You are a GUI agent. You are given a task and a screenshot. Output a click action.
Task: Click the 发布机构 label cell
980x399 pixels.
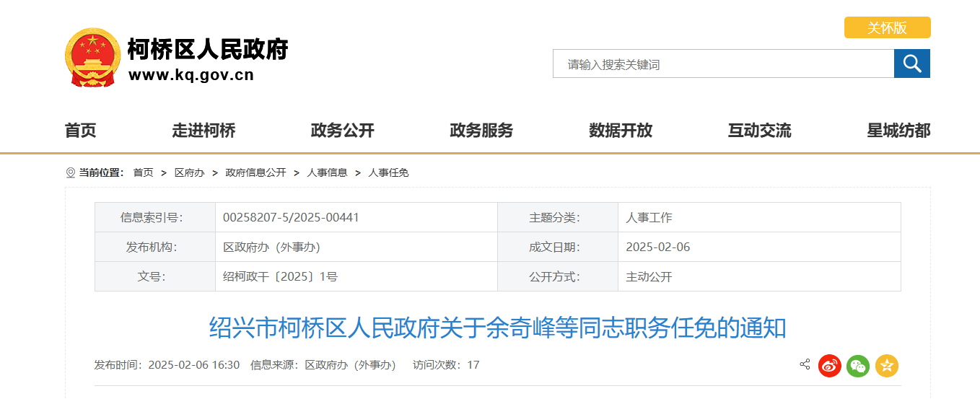coord(155,247)
